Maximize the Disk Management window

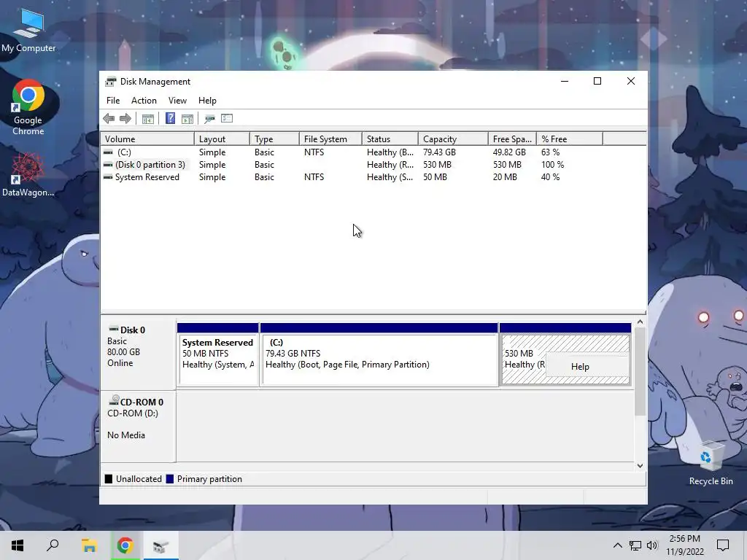(x=597, y=82)
